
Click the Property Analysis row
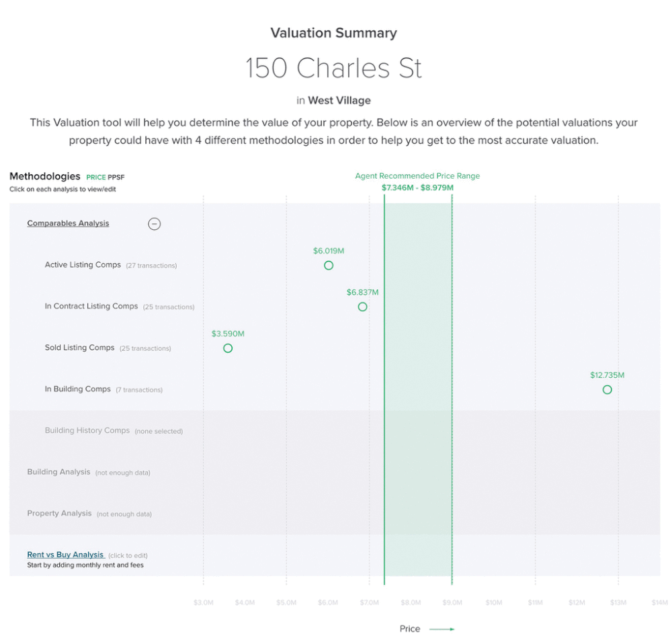(59, 514)
